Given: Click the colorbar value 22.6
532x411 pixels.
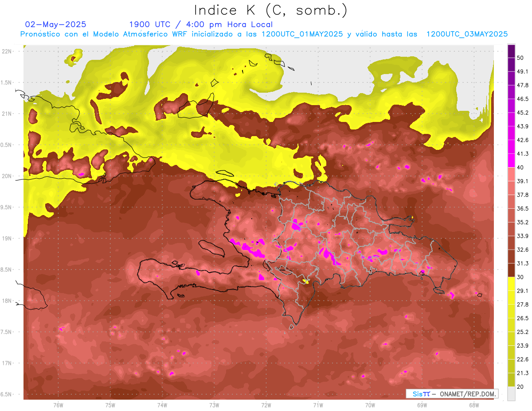Looking at the screenshot, I should (x=522, y=360).
